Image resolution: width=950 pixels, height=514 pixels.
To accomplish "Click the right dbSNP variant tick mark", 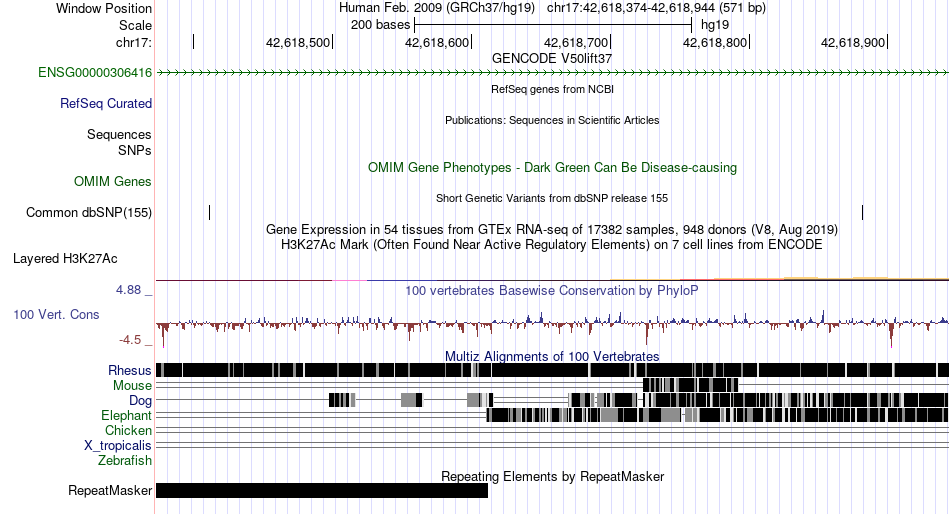I will [862, 212].
